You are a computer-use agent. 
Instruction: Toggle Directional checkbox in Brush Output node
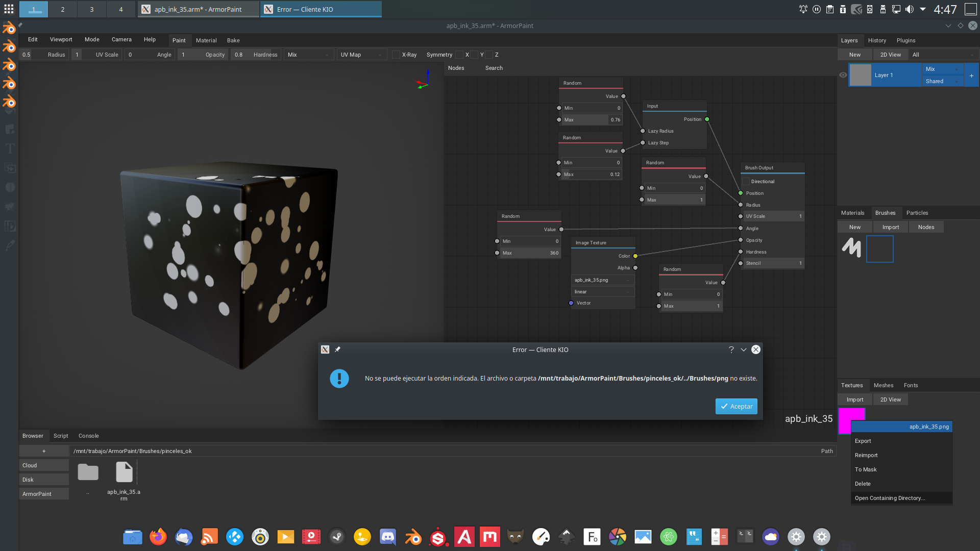click(x=746, y=182)
